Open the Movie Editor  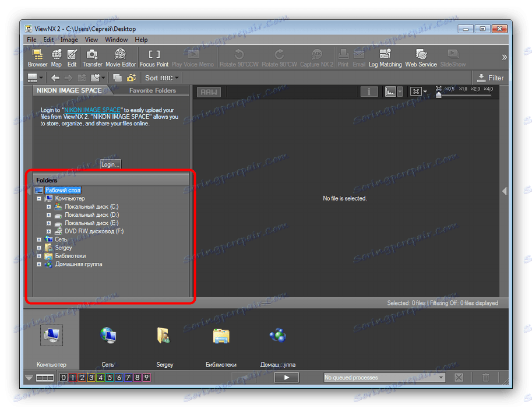tap(121, 58)
